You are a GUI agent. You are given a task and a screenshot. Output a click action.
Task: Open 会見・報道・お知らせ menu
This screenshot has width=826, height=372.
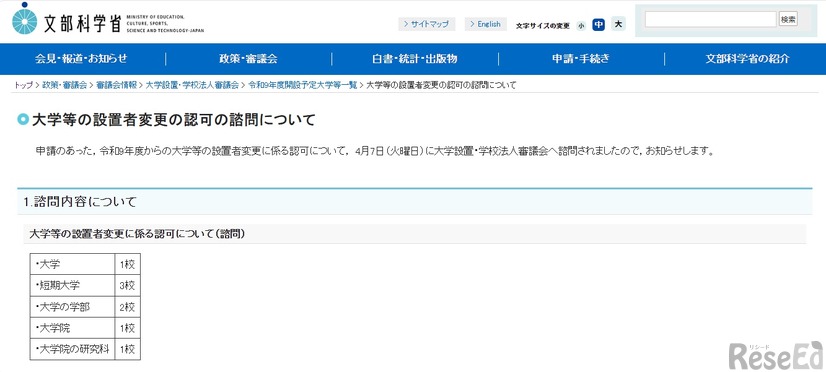click(x=81, y=59)
